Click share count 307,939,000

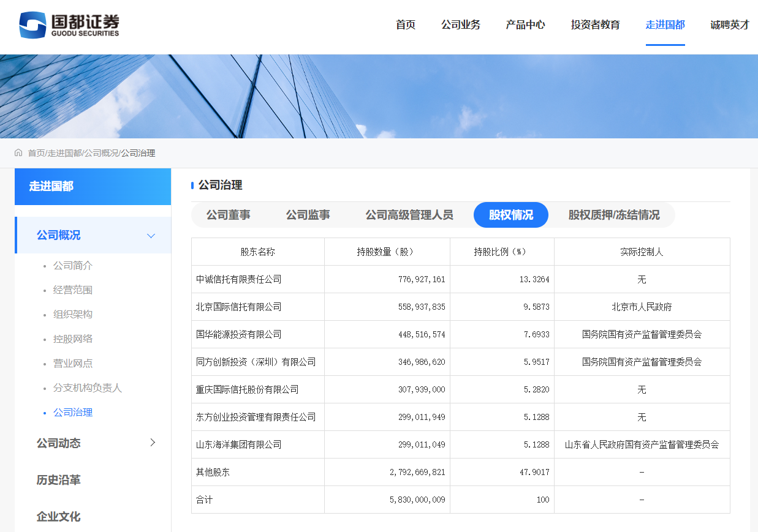[422, 389]
